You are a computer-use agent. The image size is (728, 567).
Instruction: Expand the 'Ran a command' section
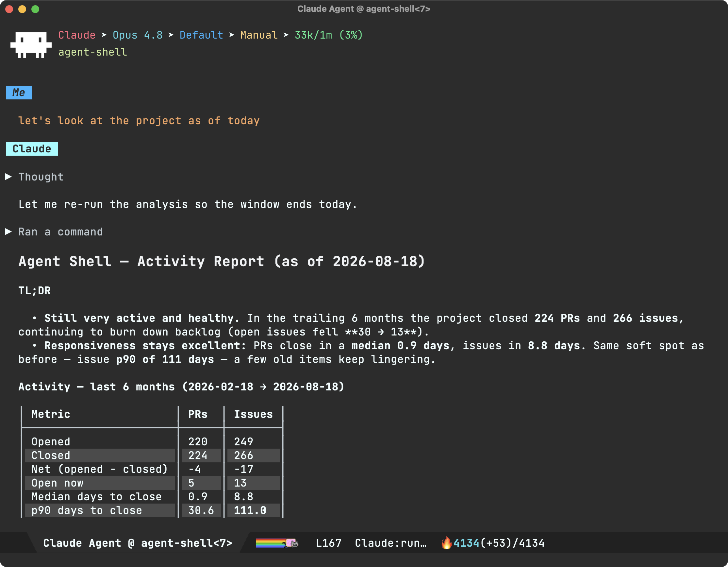click(x=9, y=232)
